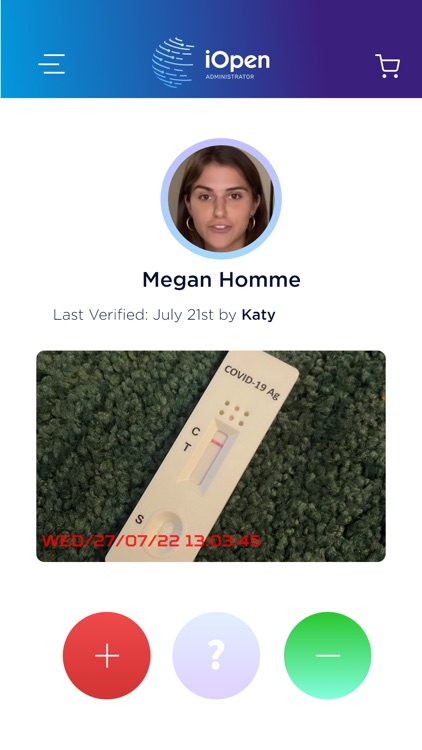Open the hamburger menu
422x750 pixels.
point(52,64)
